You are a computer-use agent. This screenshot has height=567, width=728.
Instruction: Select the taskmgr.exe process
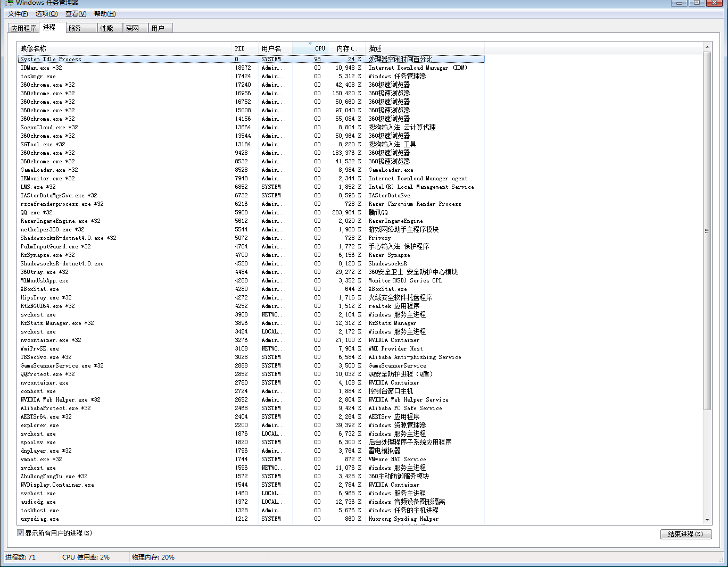pyautogui.click(x=251, y=76)
